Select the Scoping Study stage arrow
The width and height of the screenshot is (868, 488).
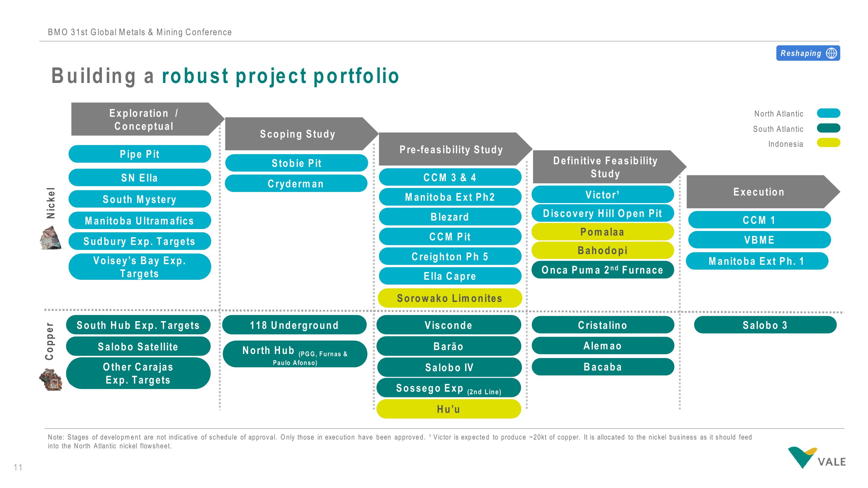click(x=301, y=134)
